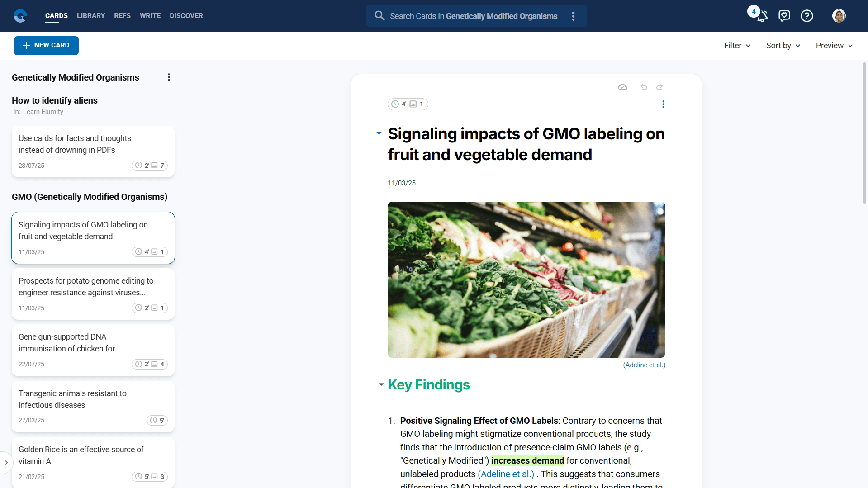This screenshot has width=868, height=488.
Task: Switch to the Library tab
Action: (x=90, y=16)
